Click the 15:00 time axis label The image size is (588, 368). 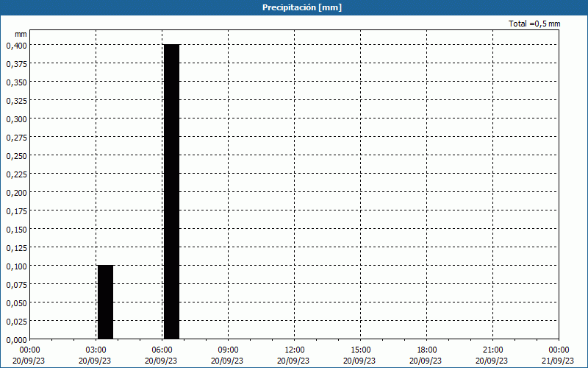[x=360, y=350]
